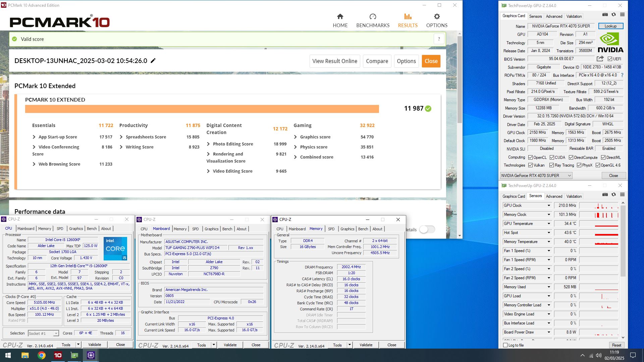The height and width of the screenshot is (362, 644).
Task: Click the PCMark 10 Extended orange score bar
Action: pyautogui.click(x=202, y=109)
